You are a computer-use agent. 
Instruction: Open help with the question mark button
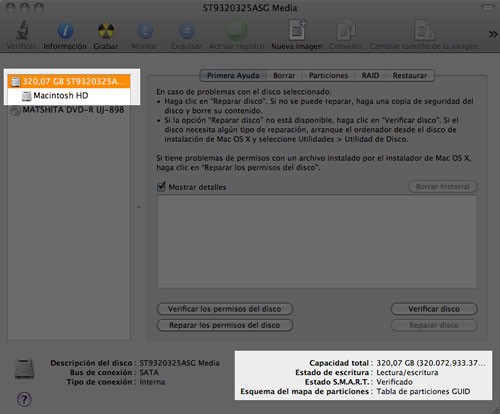24,399
